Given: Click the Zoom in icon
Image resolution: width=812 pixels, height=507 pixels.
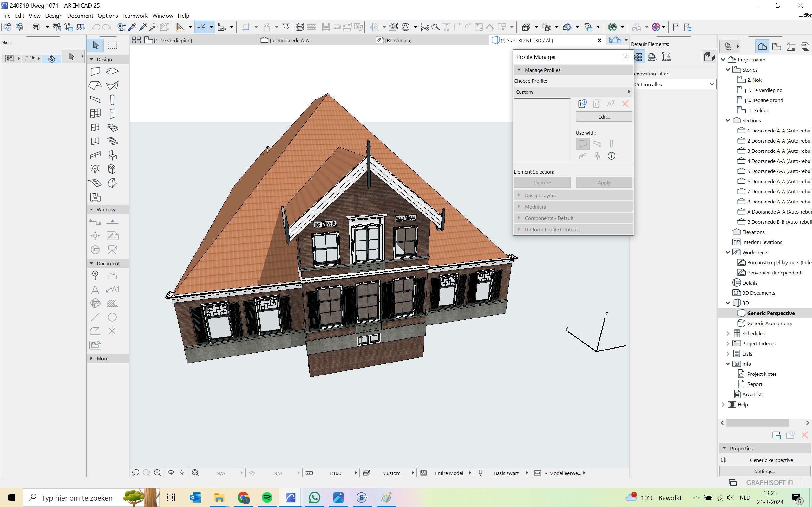Looking at the screenshot, I should pyautogui.click(x=157, y=473).
